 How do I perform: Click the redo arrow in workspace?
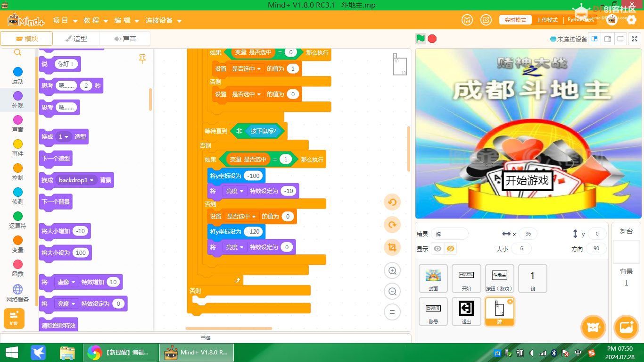tap(392, 225)
